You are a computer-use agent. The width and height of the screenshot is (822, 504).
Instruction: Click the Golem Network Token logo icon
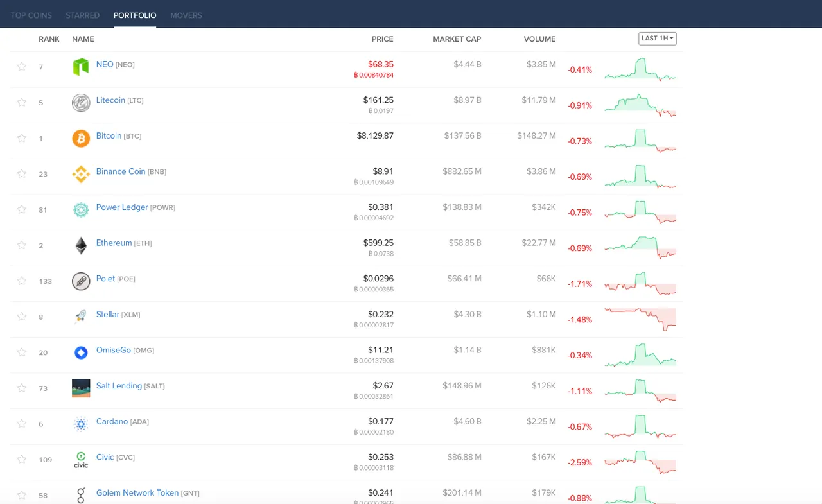81,495
